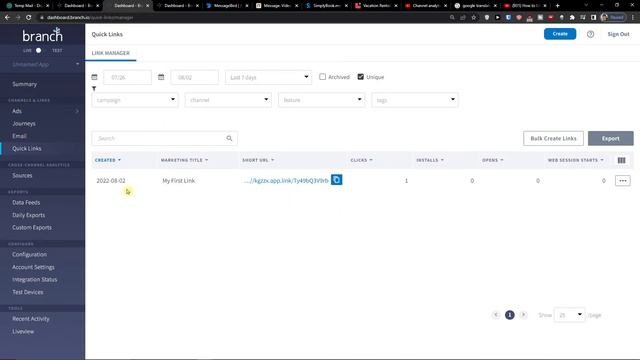
Task: Click Bulk Create Links button
Action: [553, 138]
